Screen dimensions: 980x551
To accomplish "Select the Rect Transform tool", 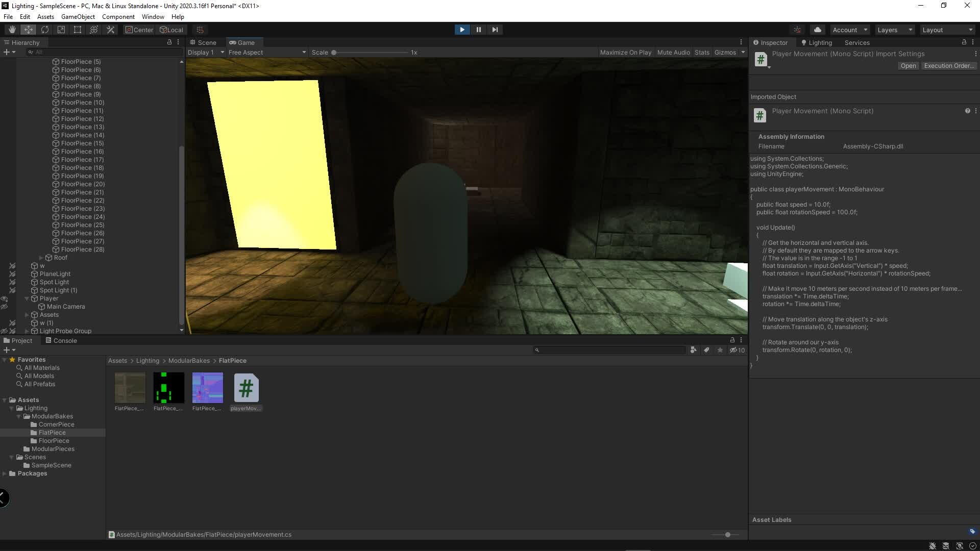I will point(77,29).
